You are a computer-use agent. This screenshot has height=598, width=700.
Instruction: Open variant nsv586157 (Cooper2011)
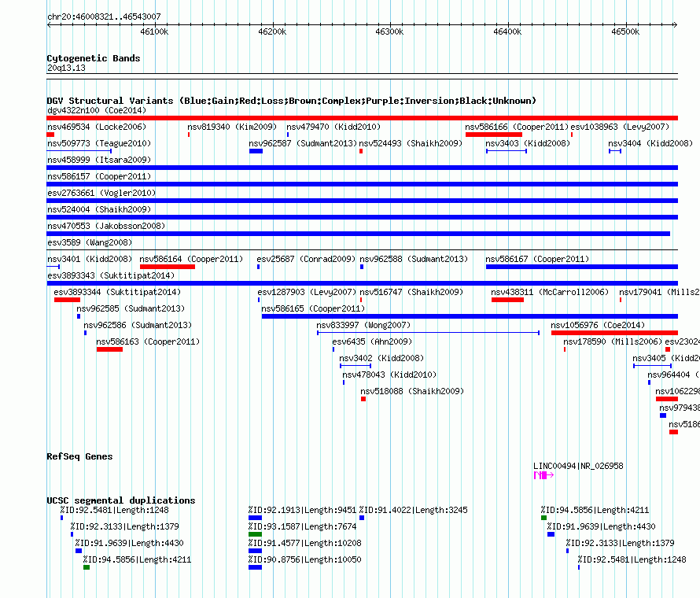(99, 176)
